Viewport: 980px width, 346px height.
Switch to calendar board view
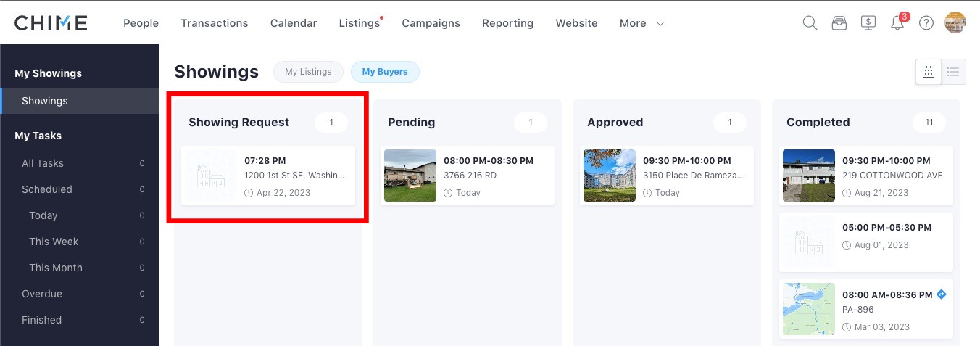[x=928, y=72]
